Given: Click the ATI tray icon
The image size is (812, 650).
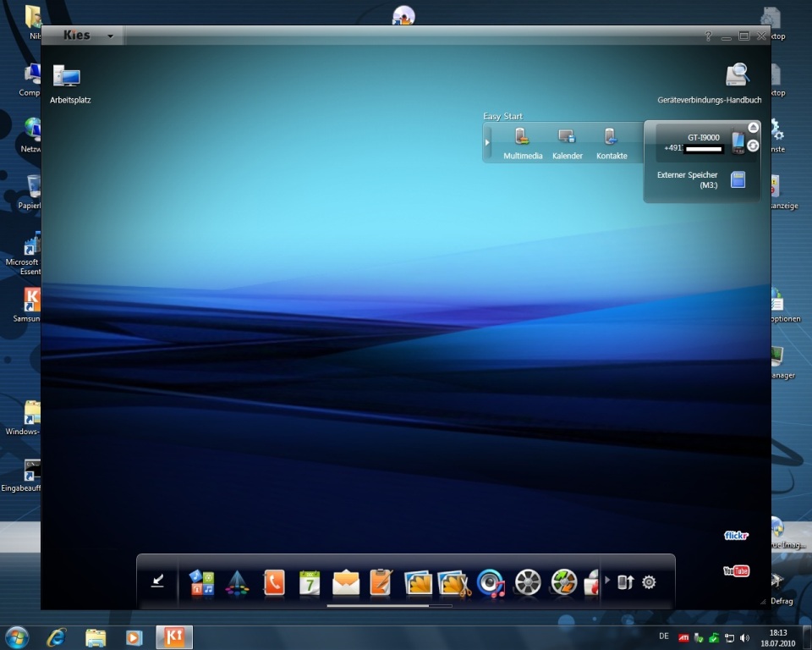Looking at the screenshot, I should 683,638.
